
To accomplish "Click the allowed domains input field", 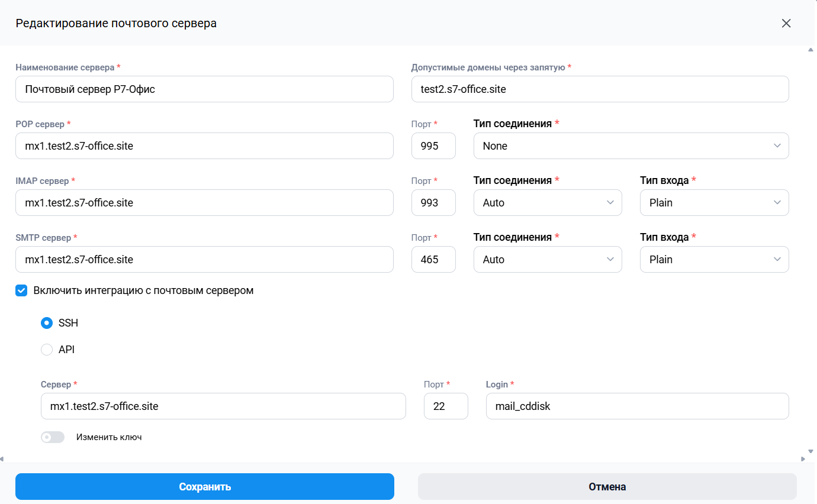I will coord(600,89).
